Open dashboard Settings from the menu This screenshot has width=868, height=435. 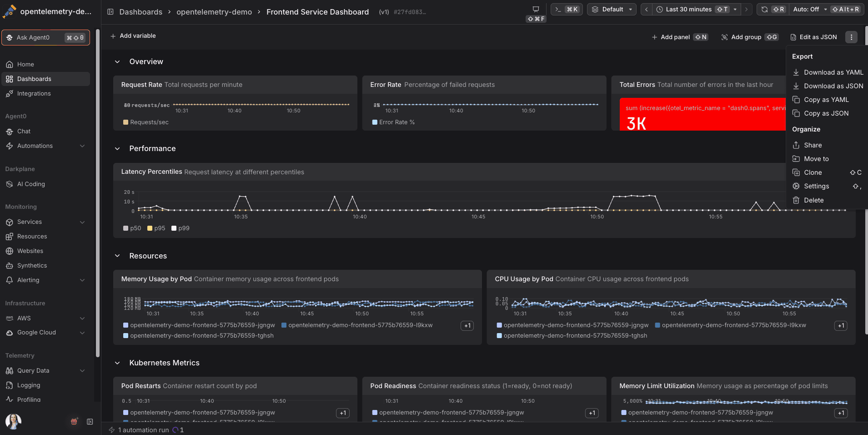click(x=828, y=186)
